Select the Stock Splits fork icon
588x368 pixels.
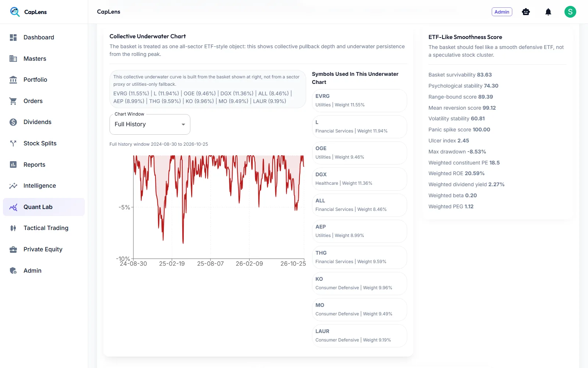click(13, 144)
